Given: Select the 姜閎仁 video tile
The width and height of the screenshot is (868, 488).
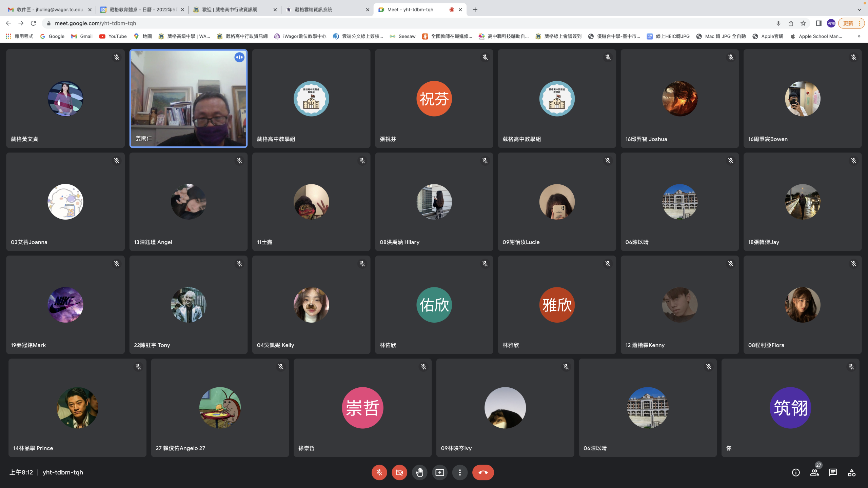Looking at the screenshot, I should (x=189, y=98).
